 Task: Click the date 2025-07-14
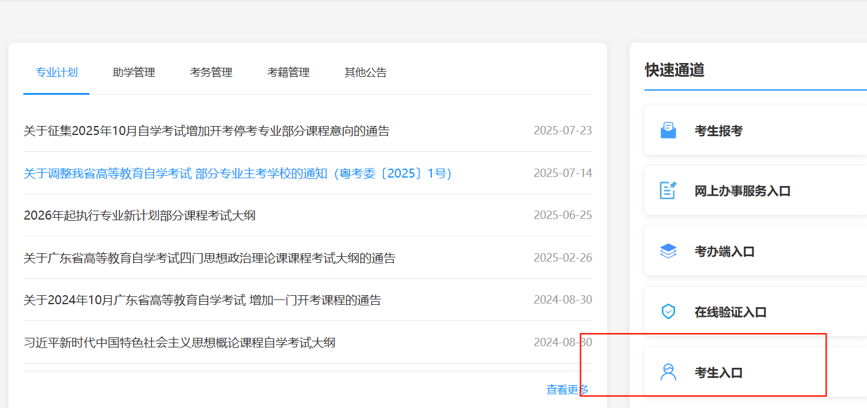coord(563,173)
